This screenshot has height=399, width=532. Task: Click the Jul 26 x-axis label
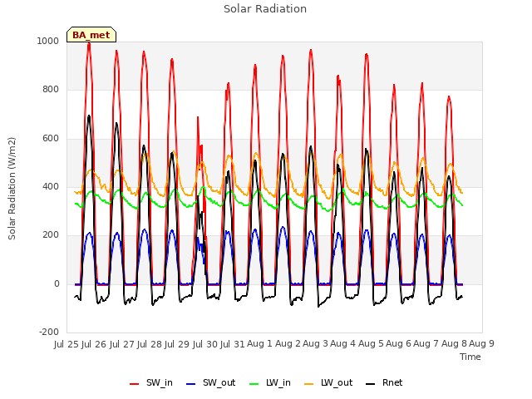(x=94, y=344)
